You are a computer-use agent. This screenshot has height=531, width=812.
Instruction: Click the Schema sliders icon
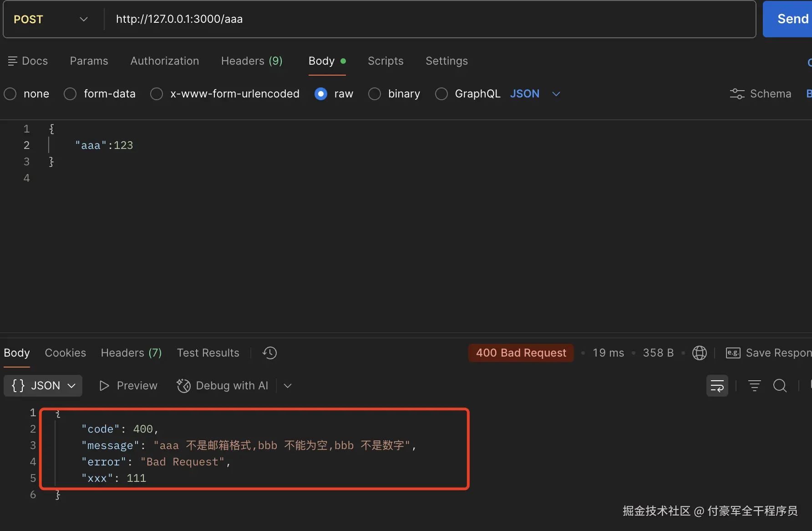click(x=737, y=94)
